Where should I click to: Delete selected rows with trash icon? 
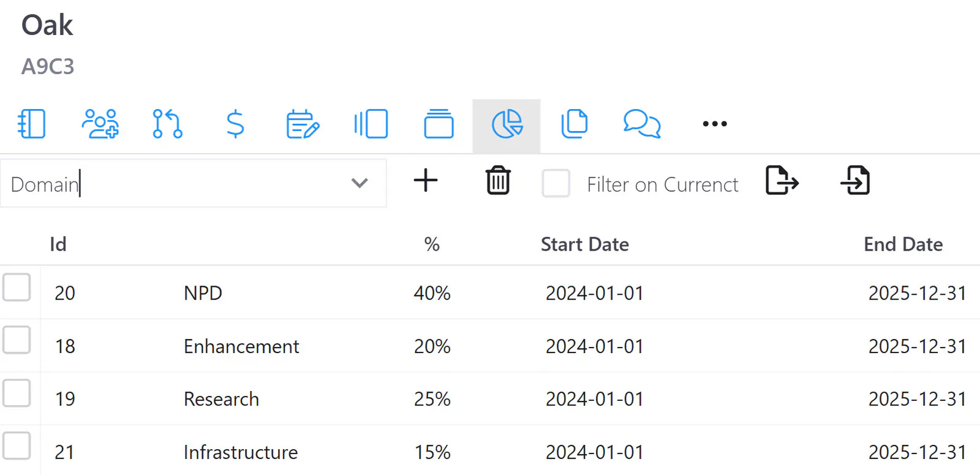[x=498, y=181]
